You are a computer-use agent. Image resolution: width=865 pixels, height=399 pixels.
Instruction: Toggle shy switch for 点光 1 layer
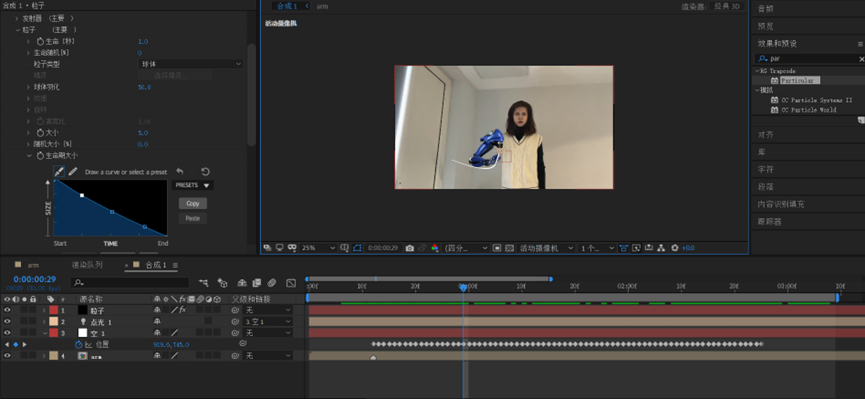157,321
